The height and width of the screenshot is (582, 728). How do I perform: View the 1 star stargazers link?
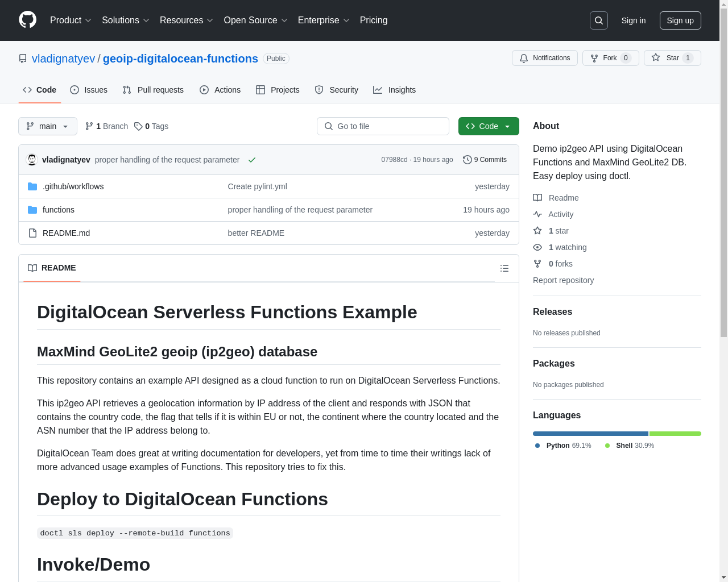pos(551,231)
